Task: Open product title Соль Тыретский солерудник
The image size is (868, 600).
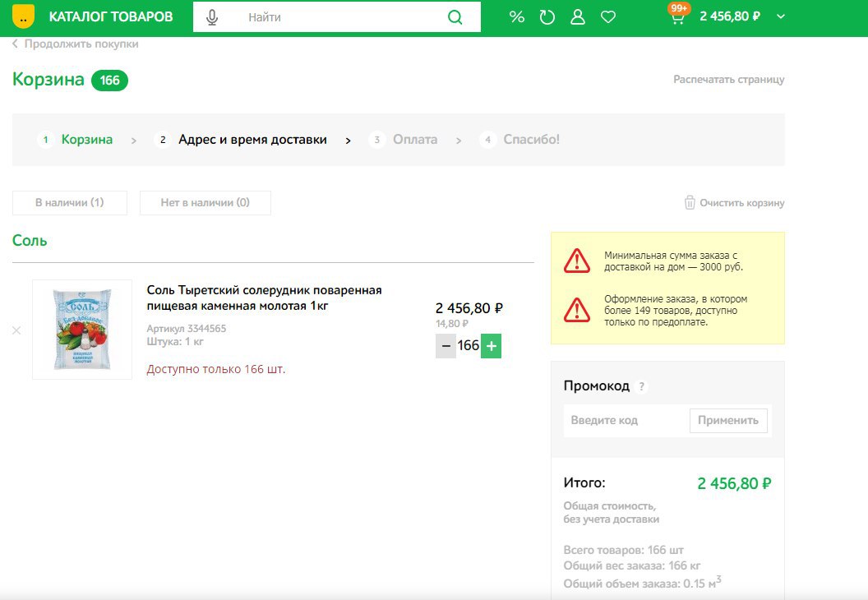Action: click(264, 298)
